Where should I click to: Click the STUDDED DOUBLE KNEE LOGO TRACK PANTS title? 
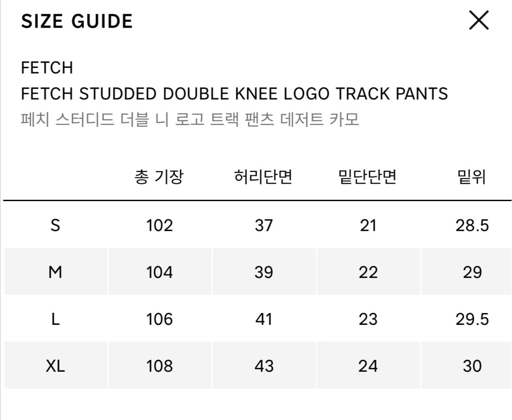tap(234, 94)
